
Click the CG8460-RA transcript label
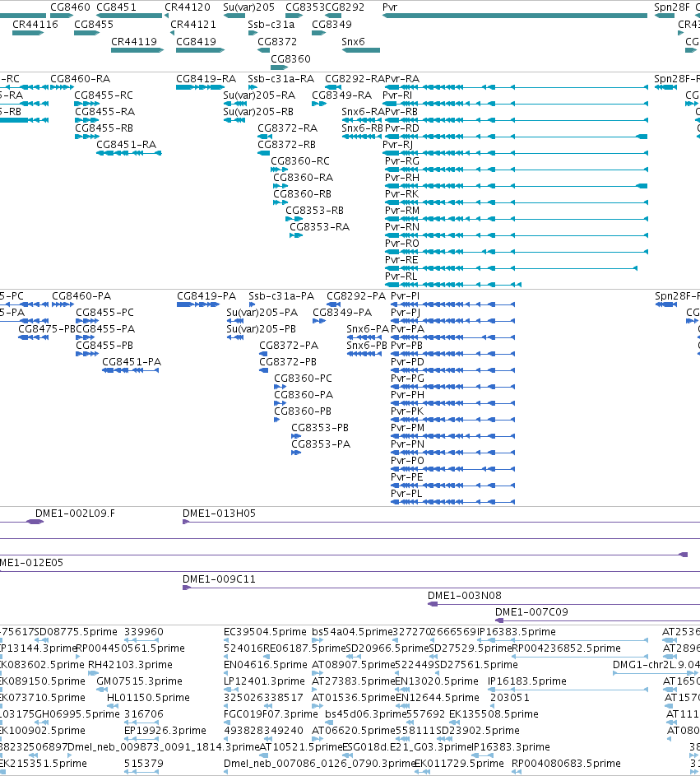point(80,79)
